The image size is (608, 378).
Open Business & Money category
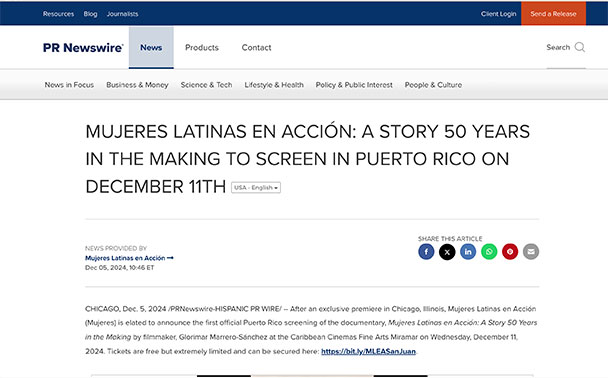point(137,85)
